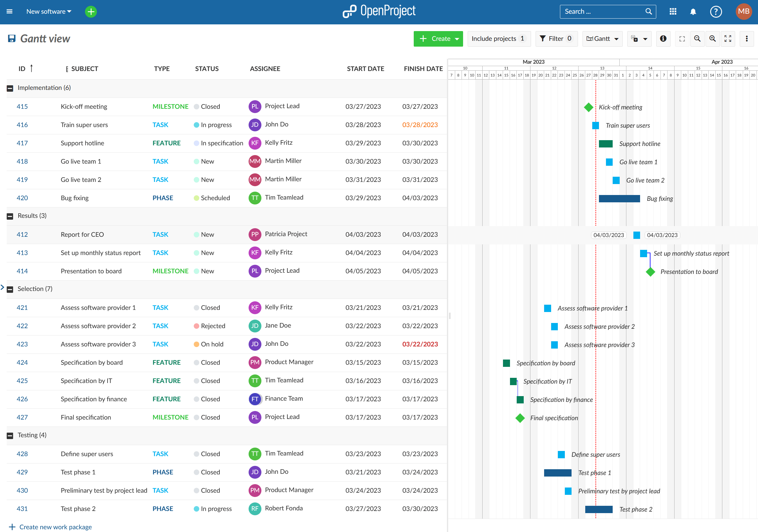Viewport: 758px width, 532px height.
Task: Click inside the Search field
Action: click(604, 11)
